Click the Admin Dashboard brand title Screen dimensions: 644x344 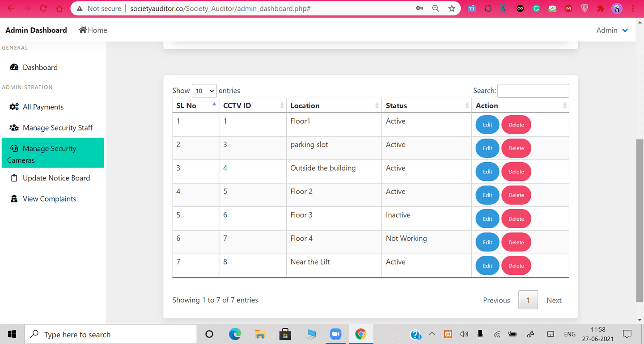(36, 30)
